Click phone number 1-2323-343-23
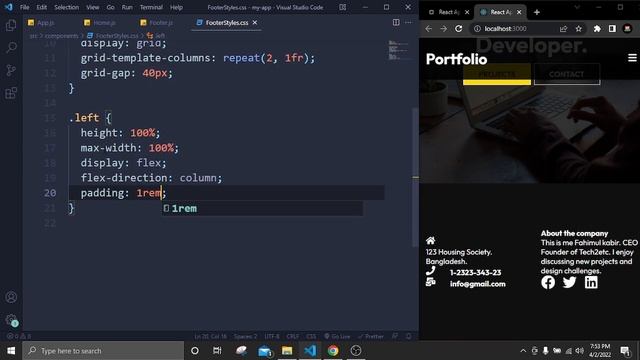Screen dimensions: 640x360 [x=476, y=272]
